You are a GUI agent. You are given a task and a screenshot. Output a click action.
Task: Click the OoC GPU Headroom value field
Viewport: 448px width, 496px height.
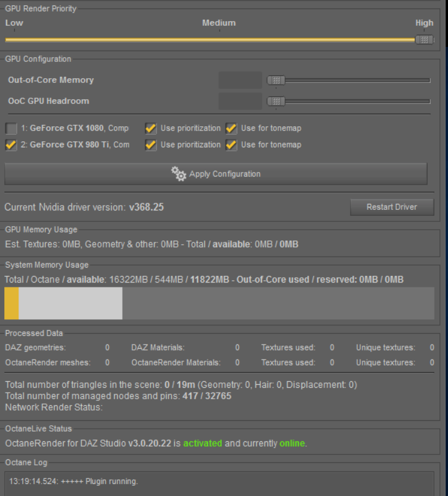(x=240, y=101)
